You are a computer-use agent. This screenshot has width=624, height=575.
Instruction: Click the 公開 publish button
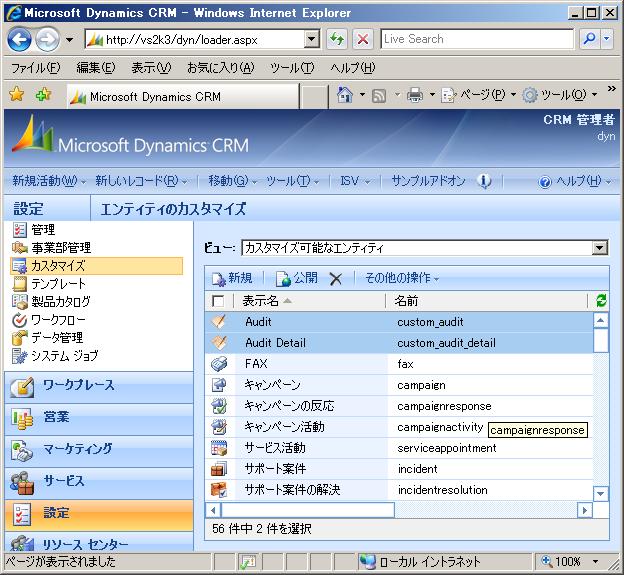[297, 278]
